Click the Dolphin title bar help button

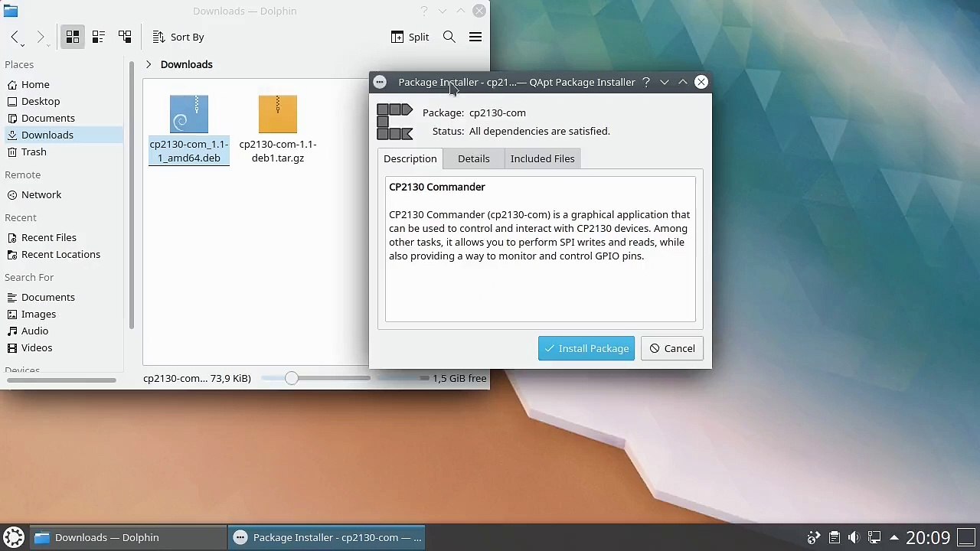(424, 11)
